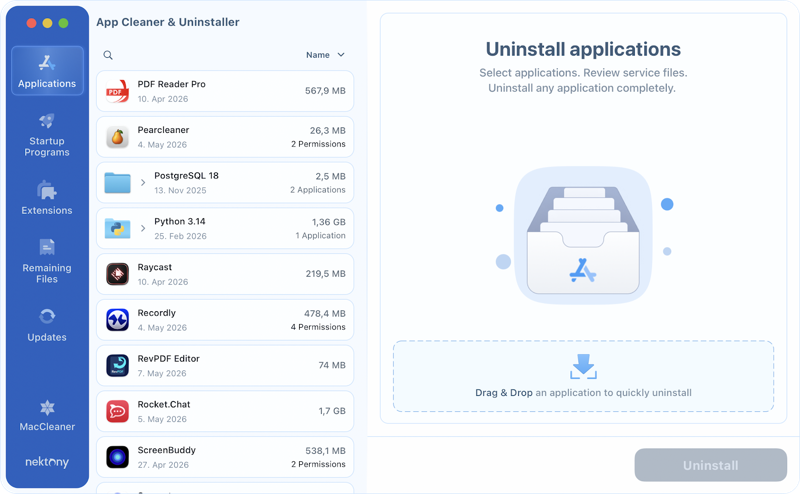Select the PostgreSQL 18 name text
This screenshot has width=800, height=494.
point(186,176)
